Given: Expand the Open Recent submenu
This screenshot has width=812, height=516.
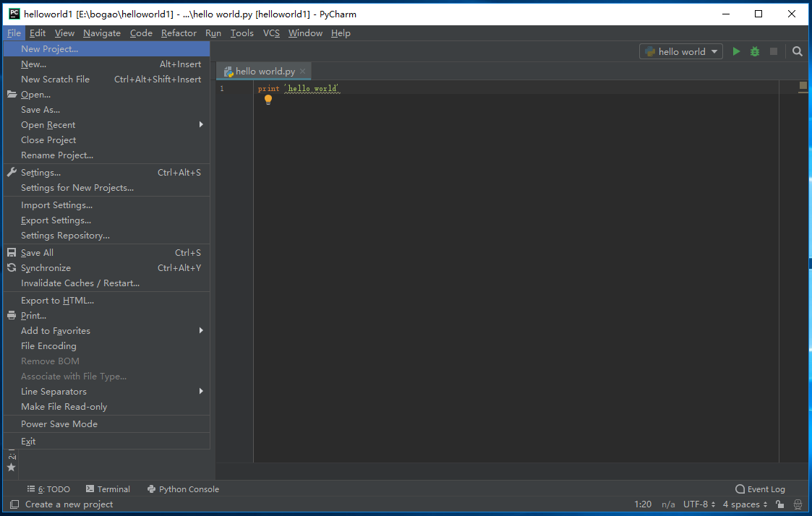Looking at the screenshot, I should tap(107, 125).
